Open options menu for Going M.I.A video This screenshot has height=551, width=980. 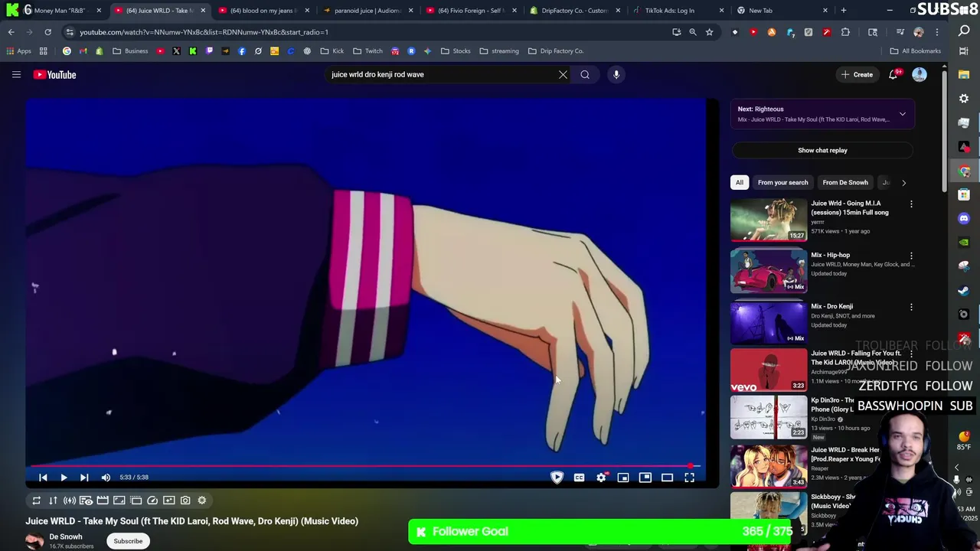[x=911, y=204]
